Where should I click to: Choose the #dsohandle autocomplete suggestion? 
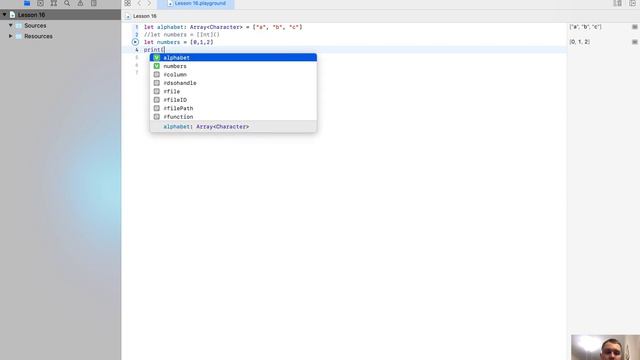233,83
